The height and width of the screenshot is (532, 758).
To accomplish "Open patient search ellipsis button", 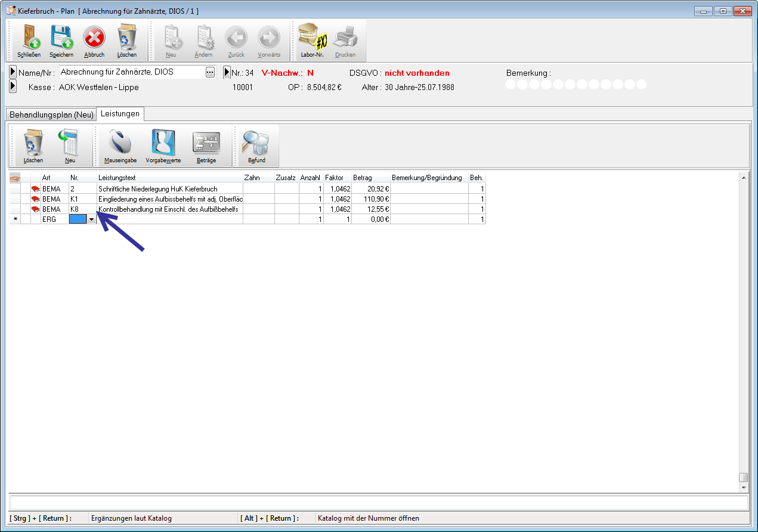I will point(209,72).
